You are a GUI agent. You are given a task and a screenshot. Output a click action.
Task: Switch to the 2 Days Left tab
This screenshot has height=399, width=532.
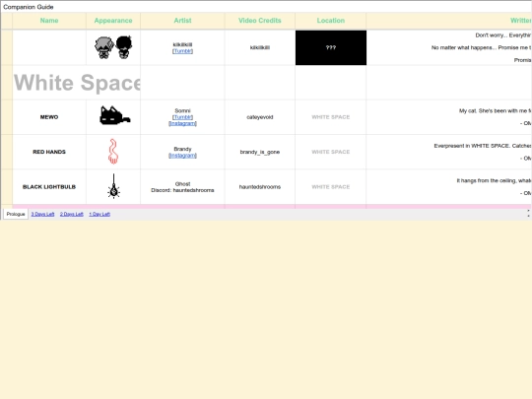click(72, 214)
